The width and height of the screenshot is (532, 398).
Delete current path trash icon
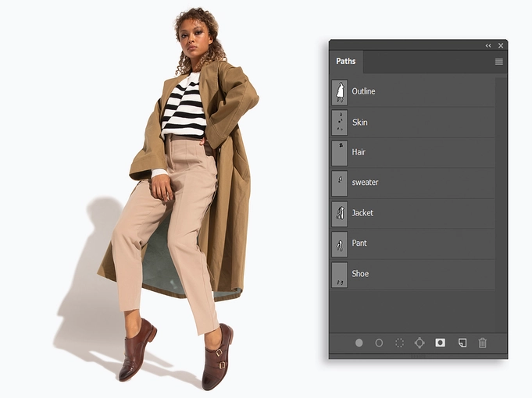coord(482,343)
